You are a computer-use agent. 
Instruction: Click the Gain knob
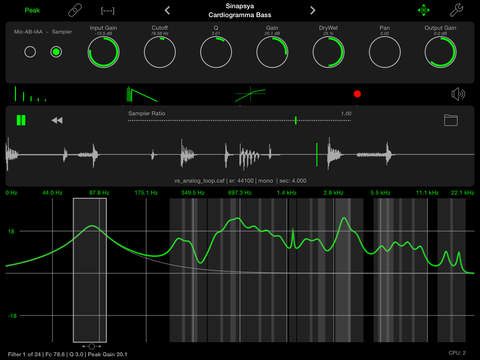click(x=272, y=52)
